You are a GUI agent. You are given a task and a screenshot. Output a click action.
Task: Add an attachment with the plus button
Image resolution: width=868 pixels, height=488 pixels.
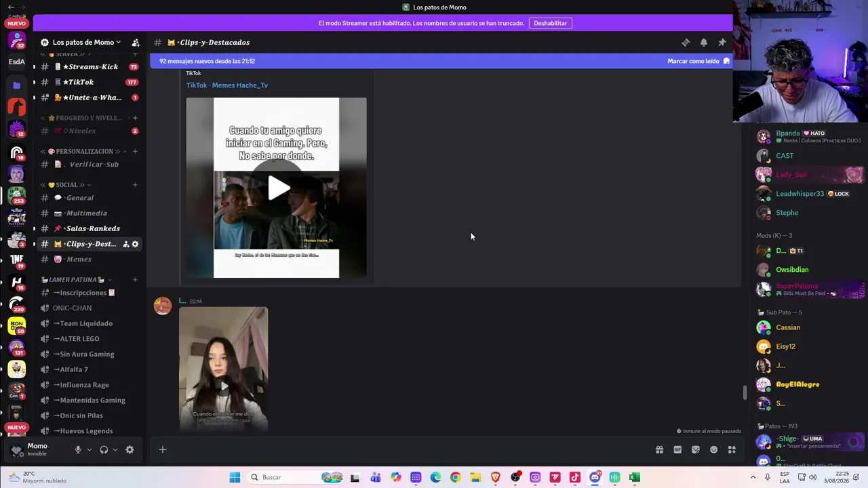tap(163, 449)
